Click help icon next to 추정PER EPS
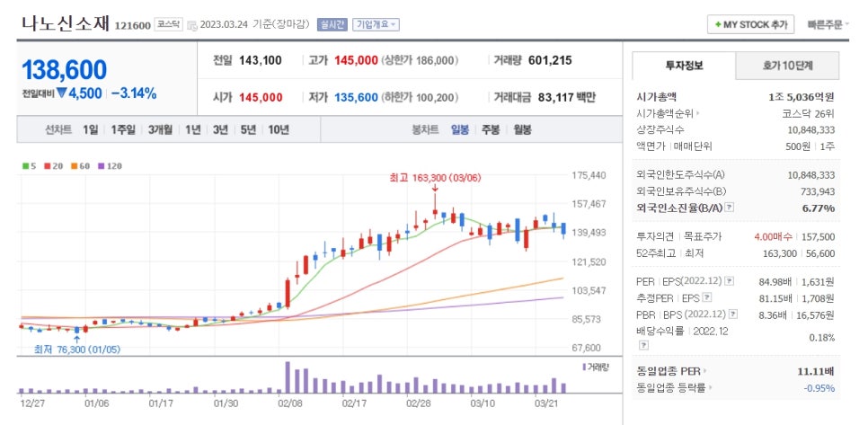This screenshot has height=425, width=868. pos(706,297)
